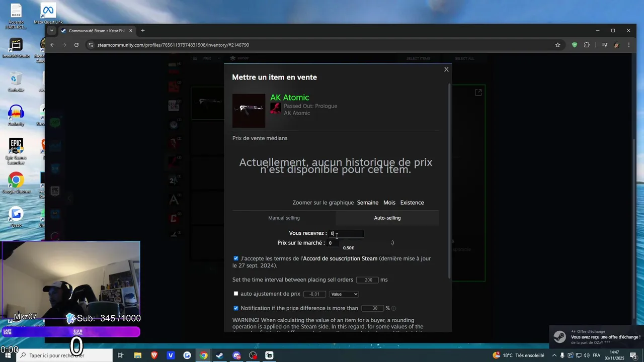Open the Windows Start menu

tap(8, 355)
